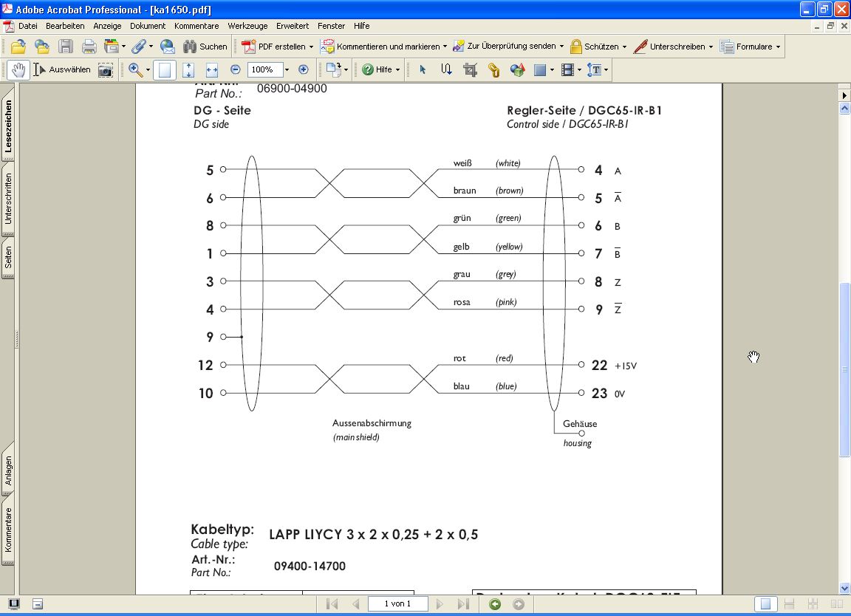Open the Dokument menu
This screenshot has height=616, width=851.
point(148,26)
